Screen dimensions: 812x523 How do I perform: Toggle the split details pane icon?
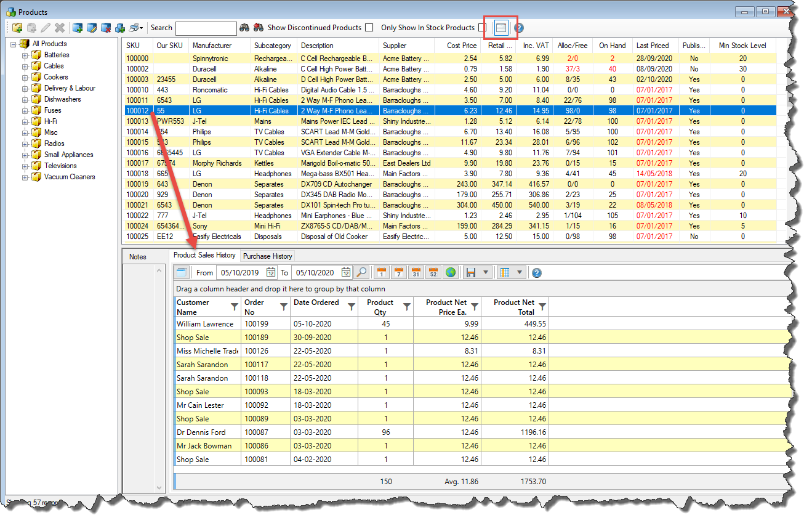[501, 28]
